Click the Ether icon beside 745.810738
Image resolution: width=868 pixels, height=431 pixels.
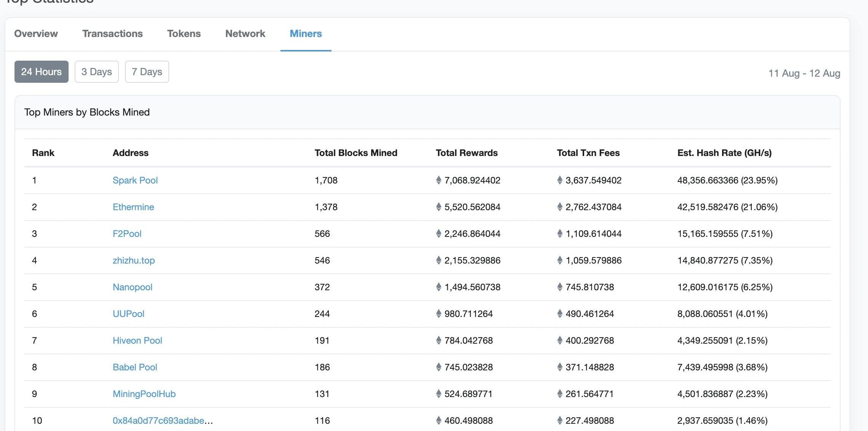point(560,287)
